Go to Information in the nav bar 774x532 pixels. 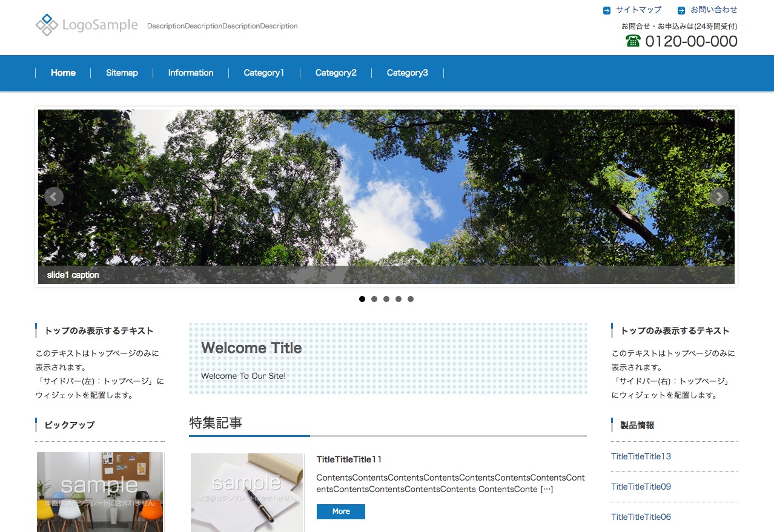click(191, 73)
